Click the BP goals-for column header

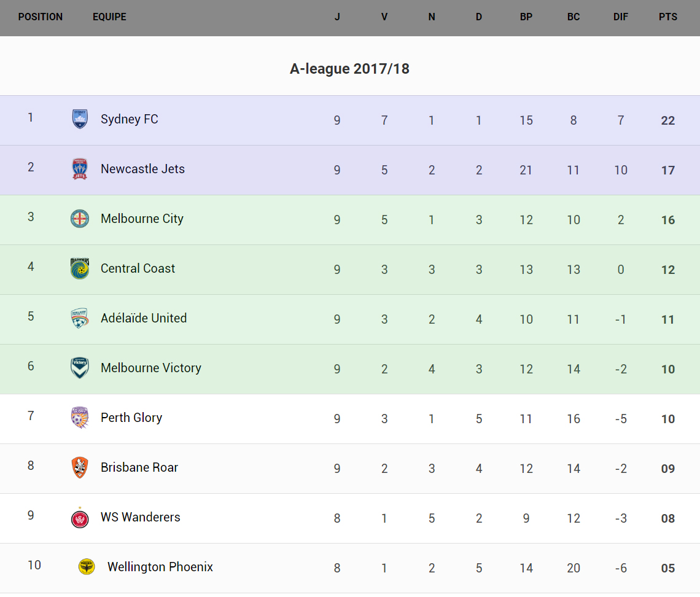point(526,17)
